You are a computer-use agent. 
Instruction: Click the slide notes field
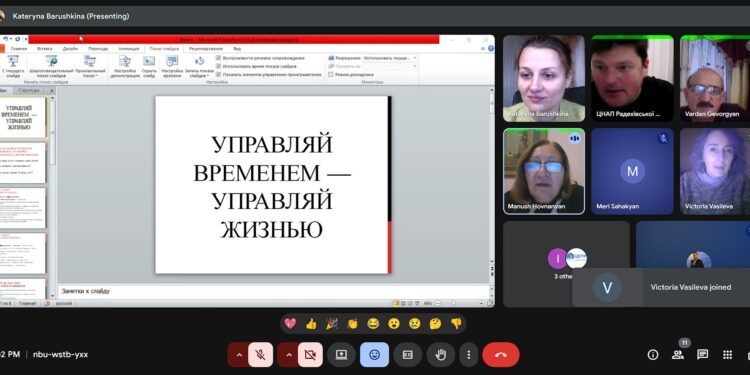(x=274, y=291)
